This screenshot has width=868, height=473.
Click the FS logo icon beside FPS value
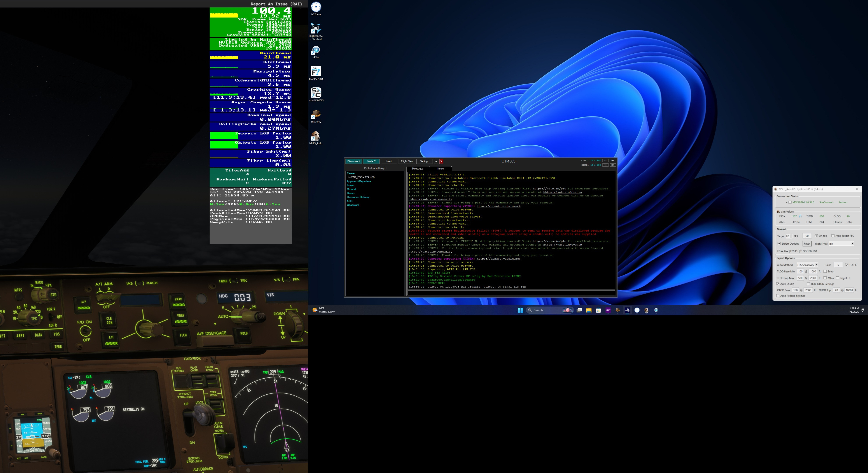coord(801,216)
